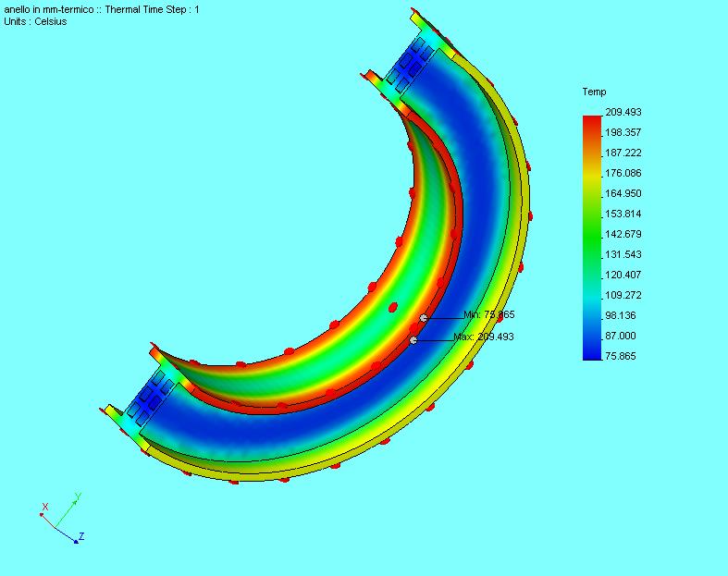Click the 176.086 legend value
This screenshot has height=576, width=728.
pyautogui.click(x=623, y=174)
